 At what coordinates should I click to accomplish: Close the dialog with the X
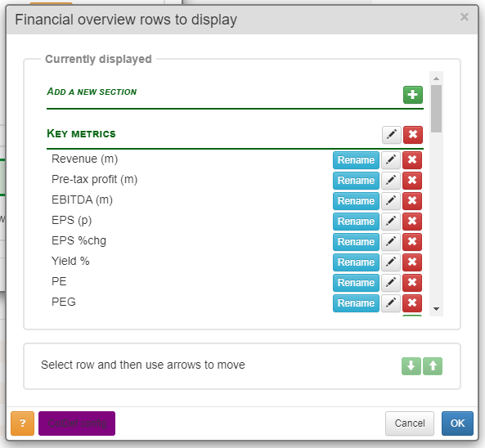(464, 17)
